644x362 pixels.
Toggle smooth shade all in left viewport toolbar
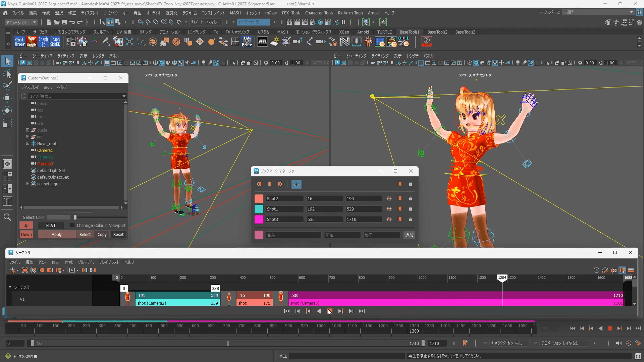pyautogui.click(x=162, y=63)
